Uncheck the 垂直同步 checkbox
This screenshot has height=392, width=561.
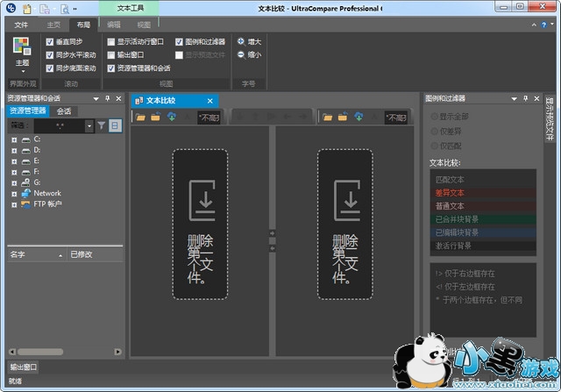tap(50, 41)
